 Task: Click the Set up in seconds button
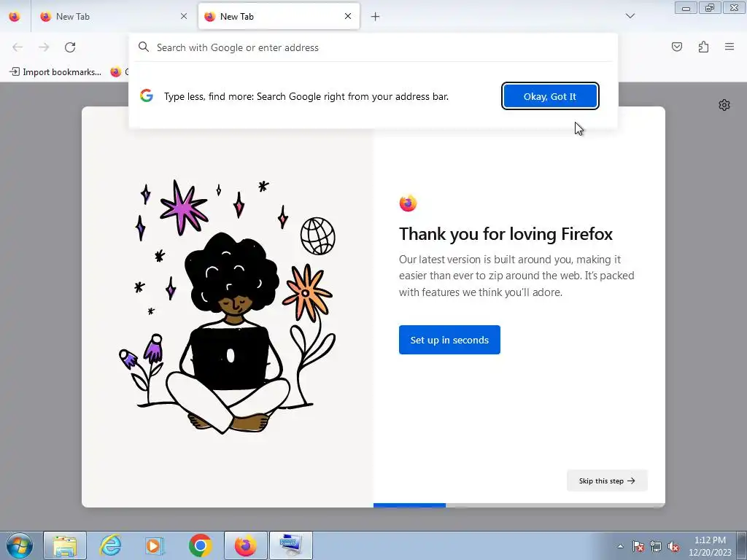[449, 340]
